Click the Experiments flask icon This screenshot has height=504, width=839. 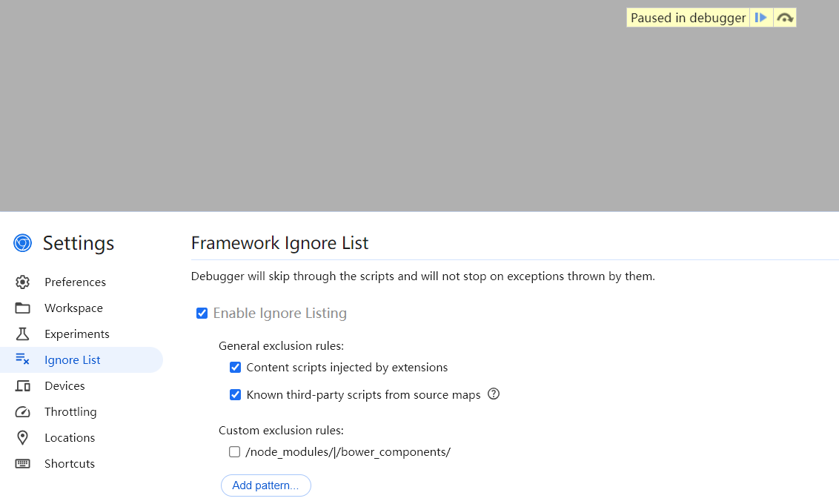[22, 334]
